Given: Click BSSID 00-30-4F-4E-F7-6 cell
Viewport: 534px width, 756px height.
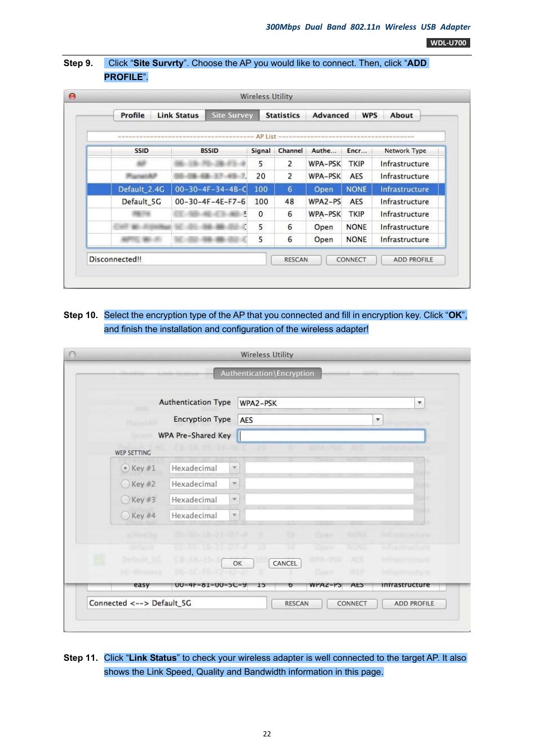Looking at the screenshot, I should (210, 202).
